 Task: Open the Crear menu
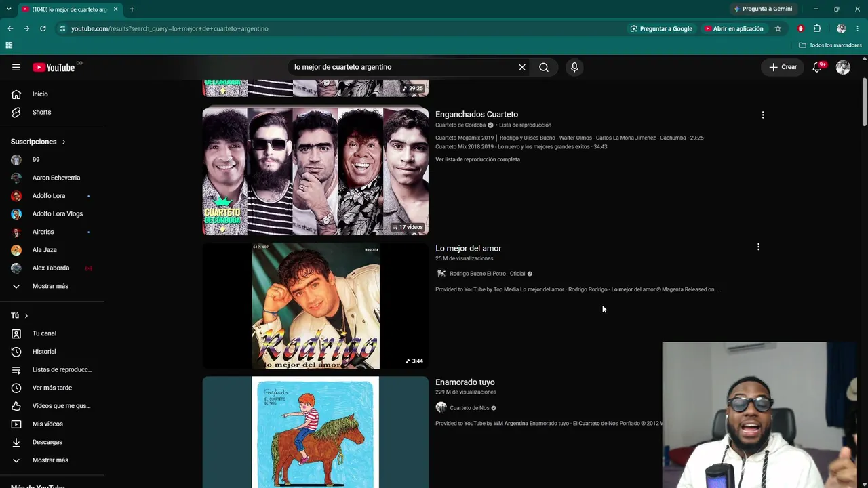click(x=783, y=67)
